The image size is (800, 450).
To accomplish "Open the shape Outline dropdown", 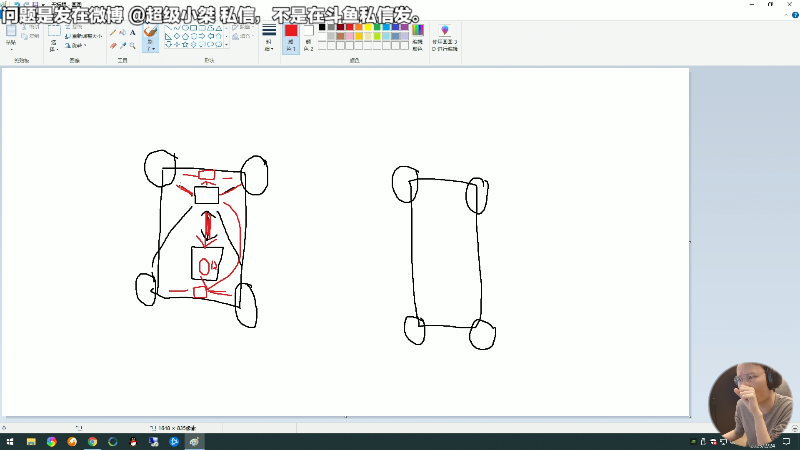I will [x=243, y=27].
